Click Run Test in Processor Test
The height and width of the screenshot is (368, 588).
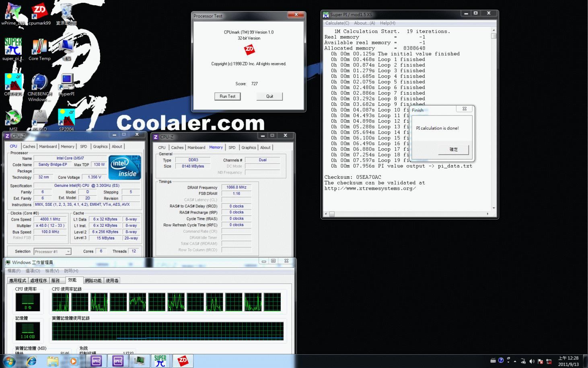tap(228, 96)
